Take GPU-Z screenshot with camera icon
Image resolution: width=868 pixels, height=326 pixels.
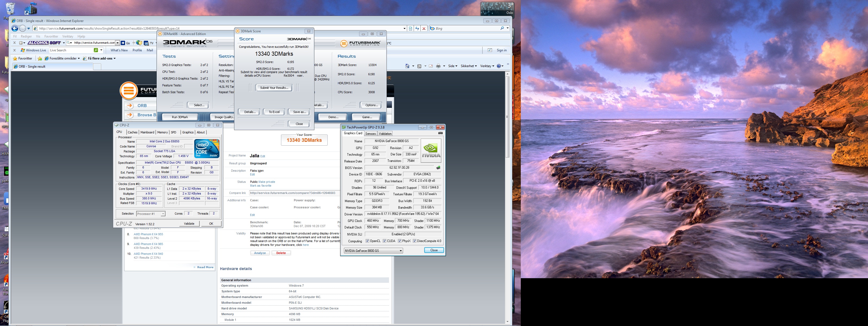pos(440,133)
